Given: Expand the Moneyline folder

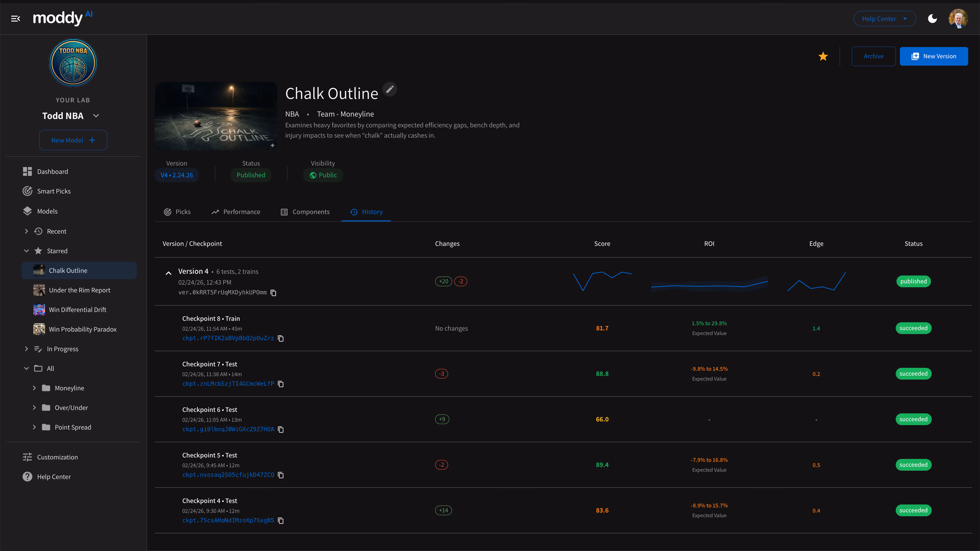Looking at the screenshot, I should coord(34,388).
